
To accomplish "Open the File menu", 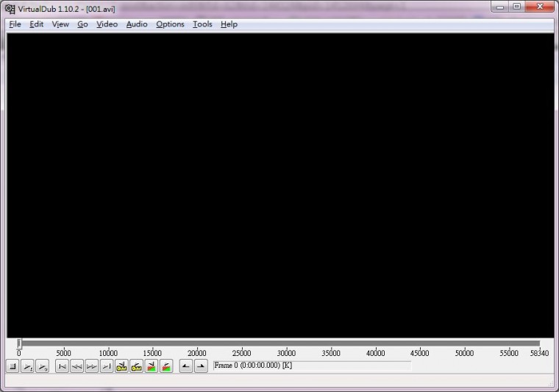I will pos(15,24).
